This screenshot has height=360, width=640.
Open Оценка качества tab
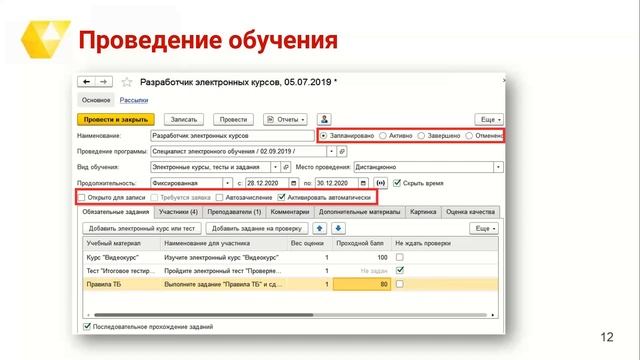point(470,212)
